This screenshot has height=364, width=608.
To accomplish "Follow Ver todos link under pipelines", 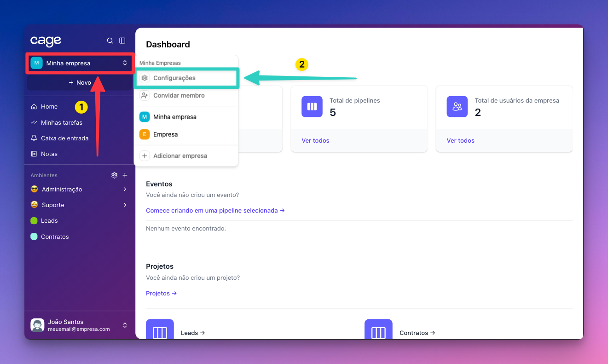I will point(315,140).
